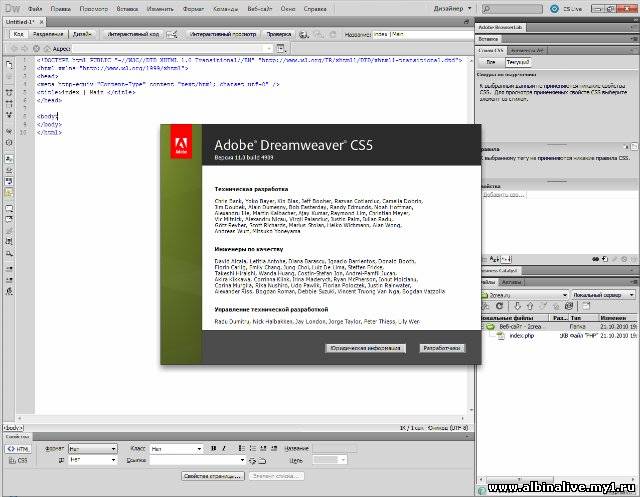Click the Stop icon in the browser navigation bar
Viewport: 640px width, 497px height.
[x=36, y=49]
